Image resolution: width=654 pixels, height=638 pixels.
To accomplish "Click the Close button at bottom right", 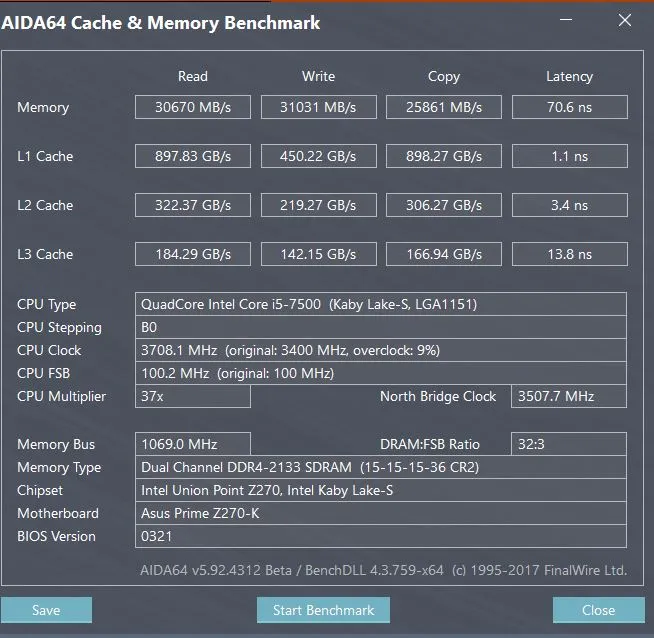I will (x=598, y=610).
